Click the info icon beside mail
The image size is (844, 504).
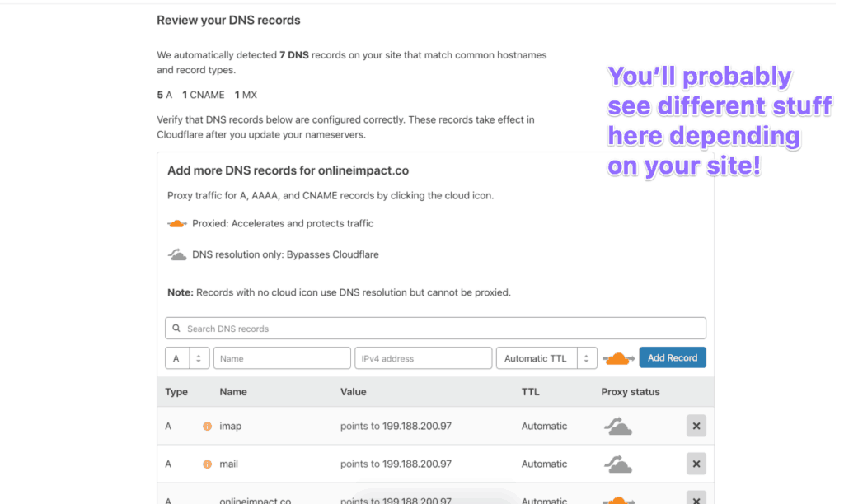207,464
